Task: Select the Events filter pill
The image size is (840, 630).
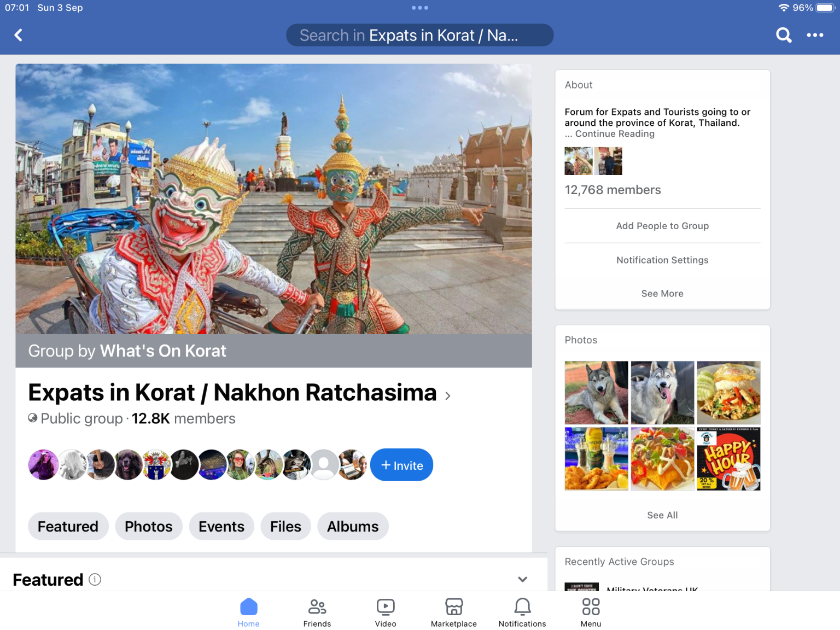Action: click(221, 526)
